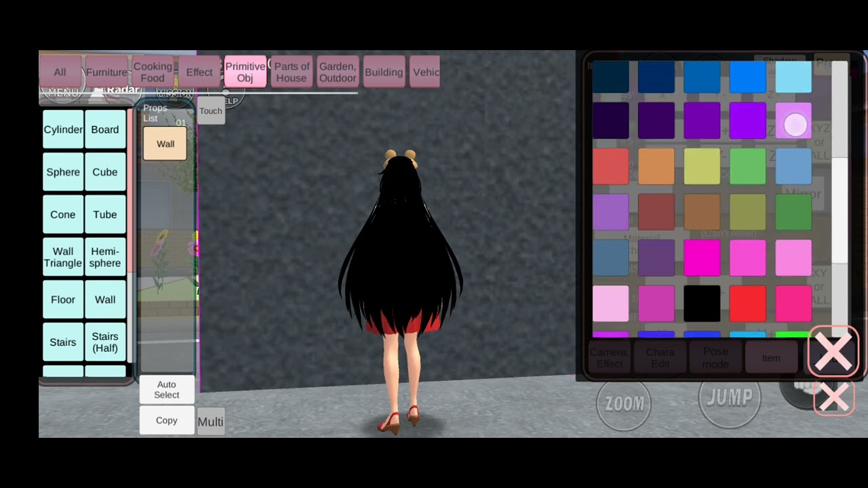Screen dimensions: 868x488
Task: Select the Effect category tab
Action: click(x=199, y=72)
